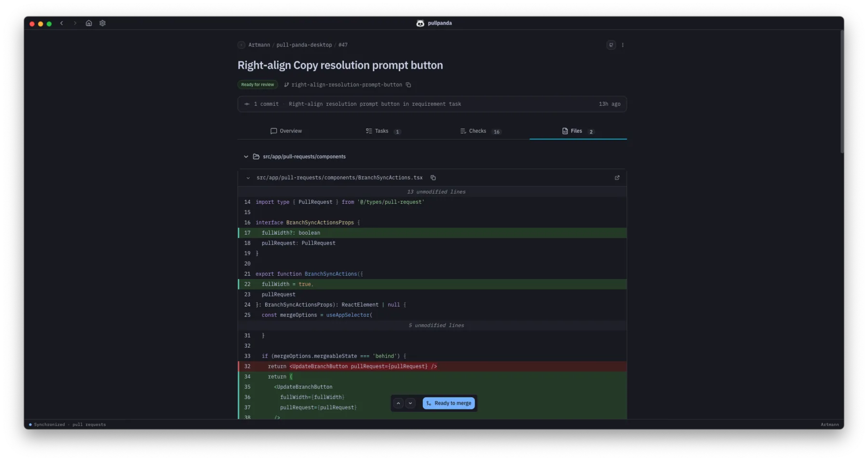This screenshot has width=868, height=461.
Task: Open BranchSyncActions.tsx externally via link icon
Action: pos(617,178)
